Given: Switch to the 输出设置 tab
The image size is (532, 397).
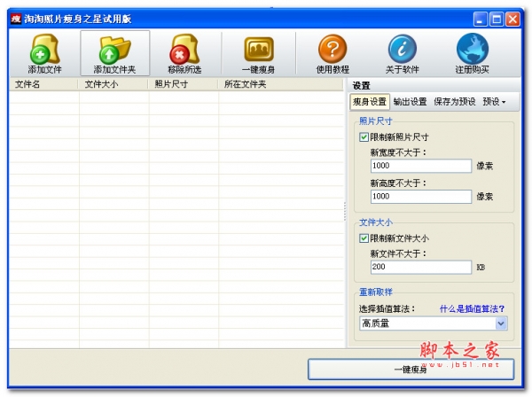Looking at the screenshot, I should [410, 102].
